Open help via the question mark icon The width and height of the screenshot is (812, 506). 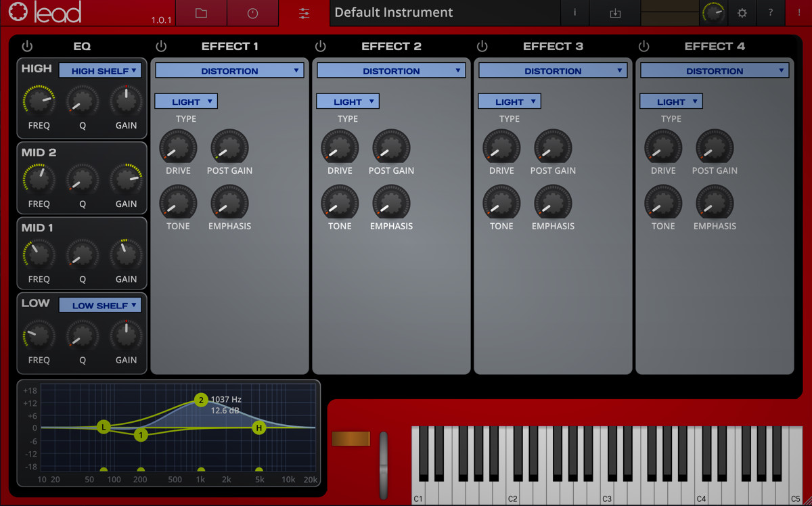[769, 12]
